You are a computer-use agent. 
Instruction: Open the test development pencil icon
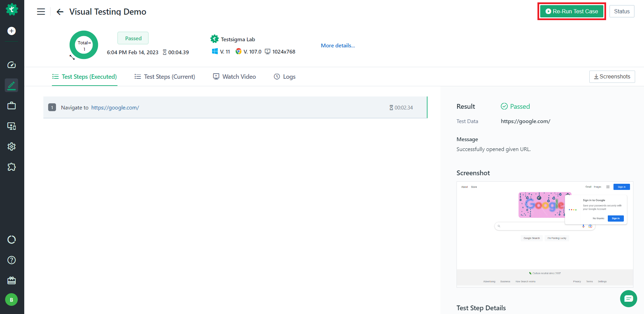pyautogui.click(x=12, y=85)
